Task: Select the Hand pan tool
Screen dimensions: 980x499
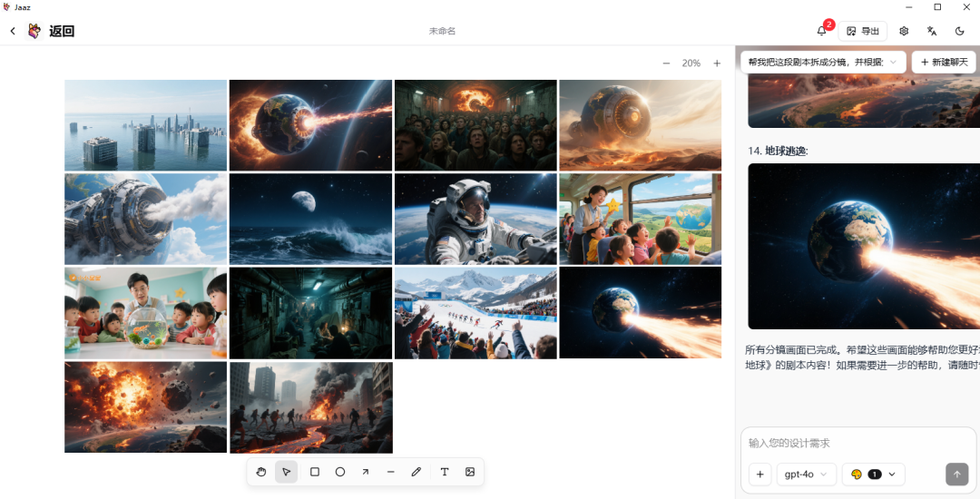Action: pos(261,472)
